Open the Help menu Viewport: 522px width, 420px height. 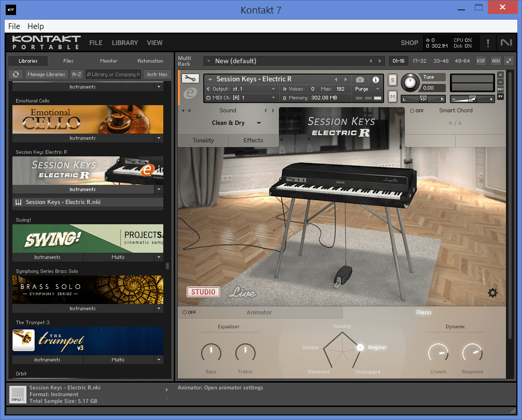pyautogui.click(x=36, y=26)
